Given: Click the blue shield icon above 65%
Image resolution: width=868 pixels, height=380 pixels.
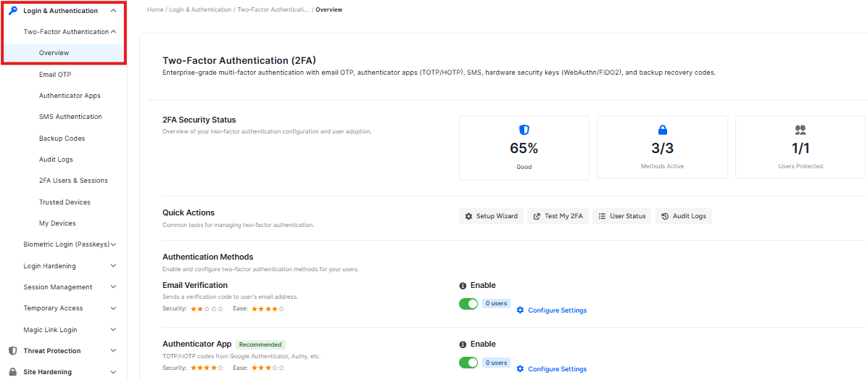Looking at the screenshot, I should coord(524,130).
